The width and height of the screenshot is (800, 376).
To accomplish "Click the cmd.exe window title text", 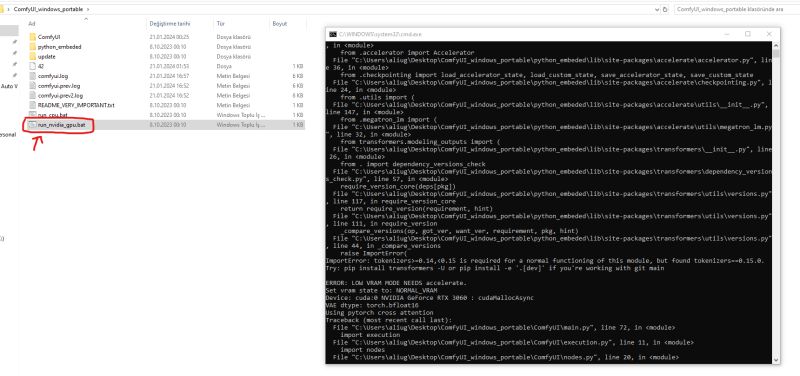I will point(380,34).
